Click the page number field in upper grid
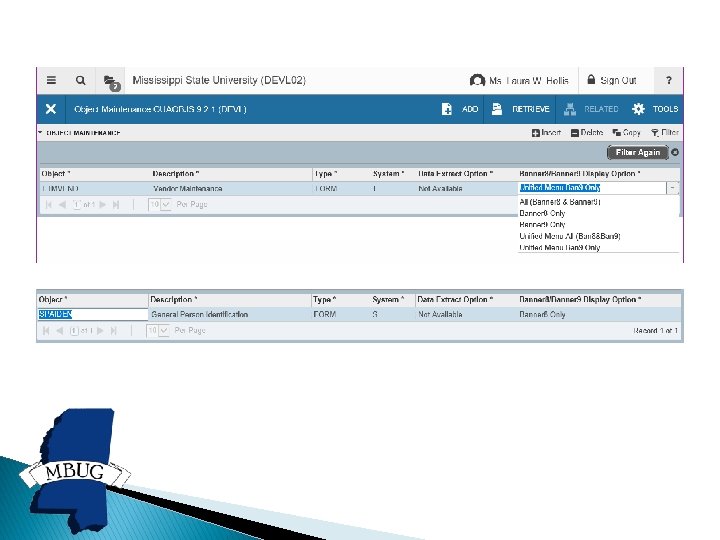Viewport: 720px width, 540px height. (77, 205)
